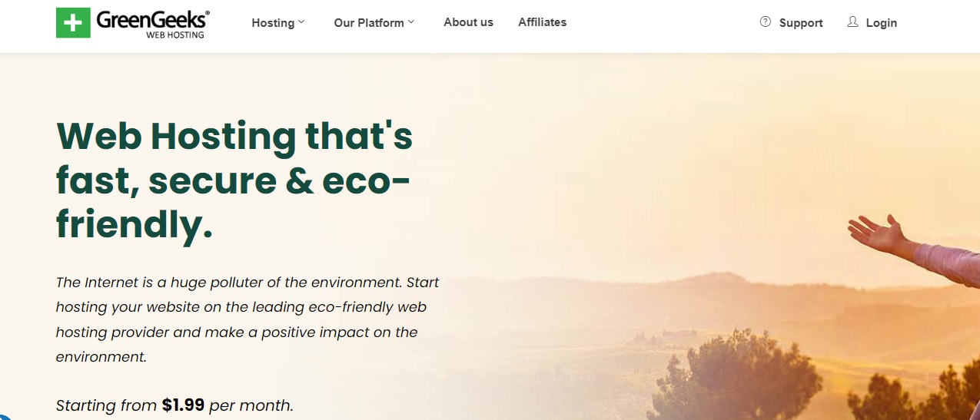Click the 'per month' pricing text
This screenshot has height=420, width=980.
pos(251,405)
